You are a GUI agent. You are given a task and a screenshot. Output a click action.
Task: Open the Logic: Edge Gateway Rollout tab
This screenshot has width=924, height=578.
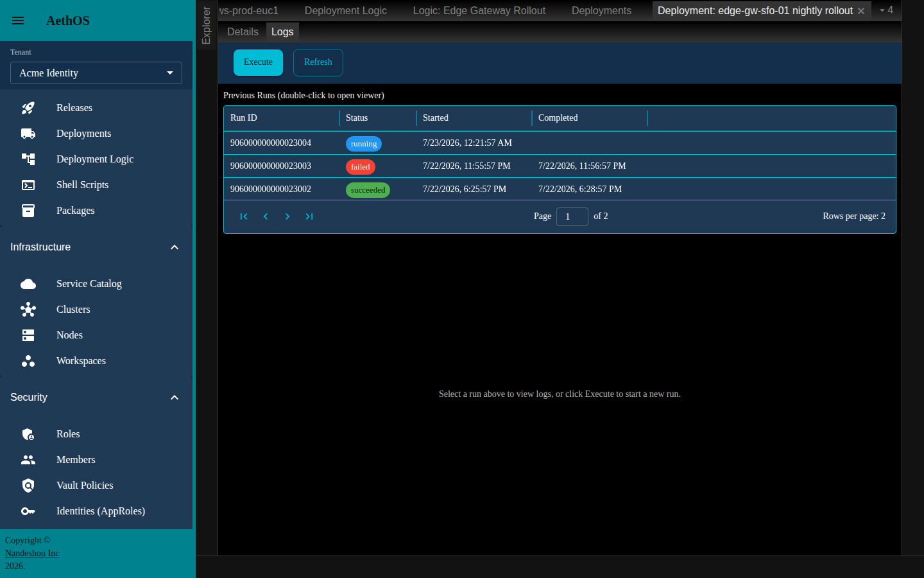pyautogui.click(x=479, y=10)
